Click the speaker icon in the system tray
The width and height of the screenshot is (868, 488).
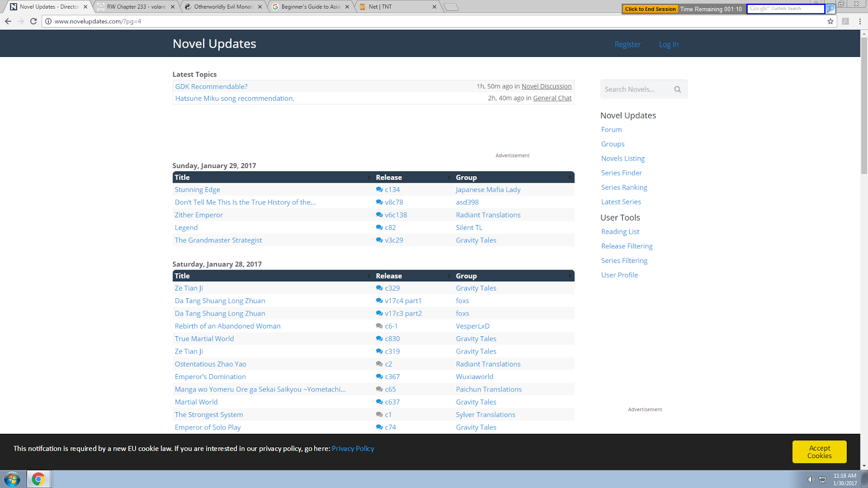(x=812, y=479)
